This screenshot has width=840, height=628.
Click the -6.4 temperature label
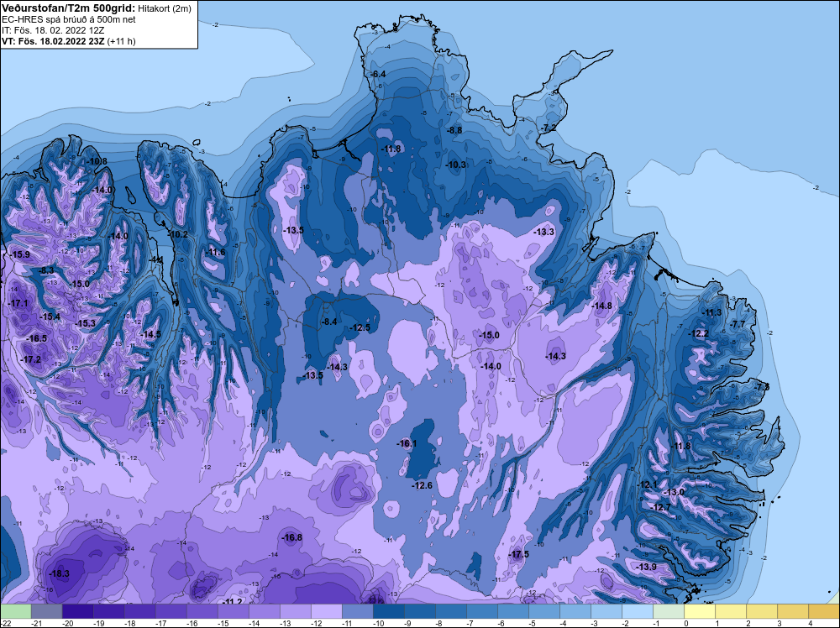[378, 74]
